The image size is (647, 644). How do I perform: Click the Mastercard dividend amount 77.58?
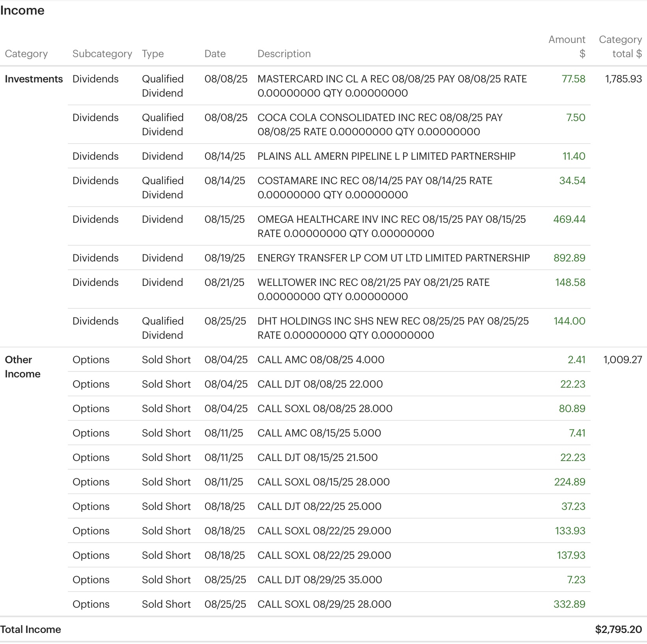[x=574, y=79]
